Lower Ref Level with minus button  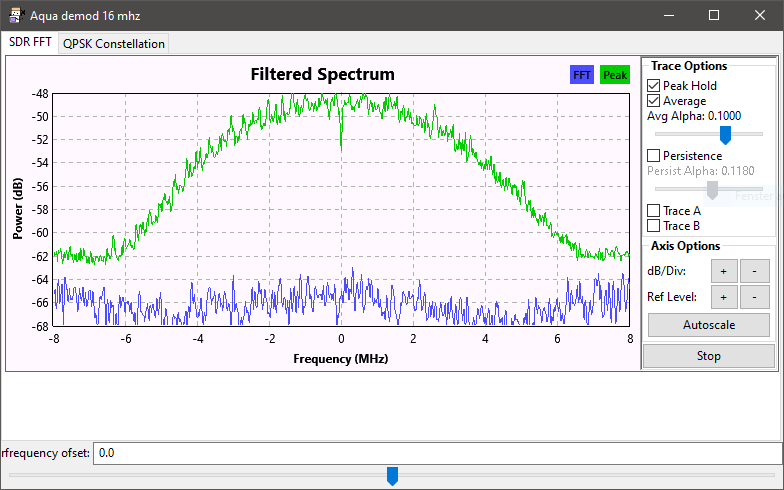[x=754, y=297]
